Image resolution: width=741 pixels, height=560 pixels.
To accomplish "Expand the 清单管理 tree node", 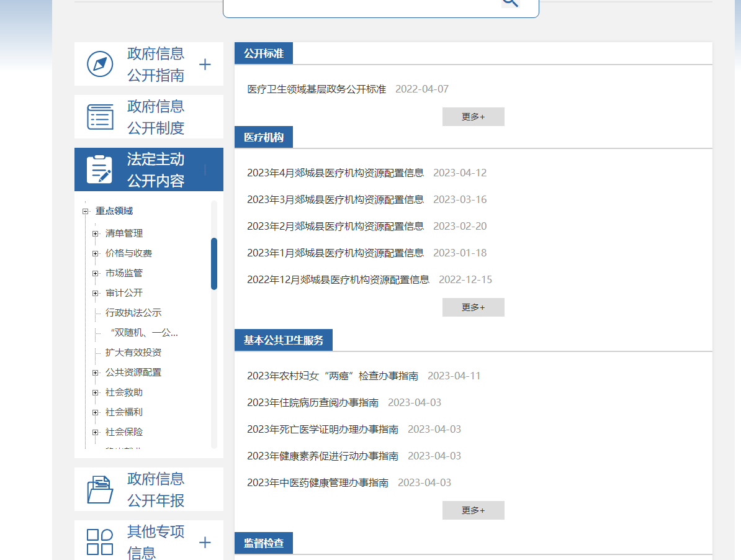I will pyautogui.click(x=96, y=233).
